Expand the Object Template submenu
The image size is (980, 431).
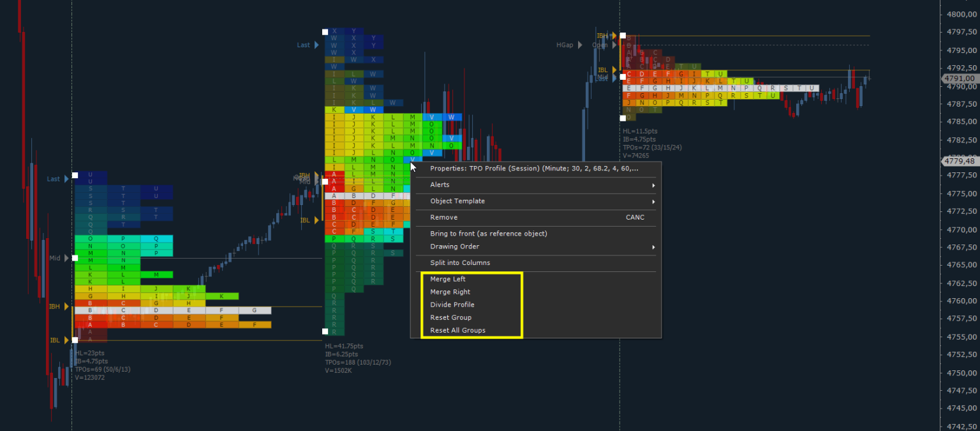(536, 200)
